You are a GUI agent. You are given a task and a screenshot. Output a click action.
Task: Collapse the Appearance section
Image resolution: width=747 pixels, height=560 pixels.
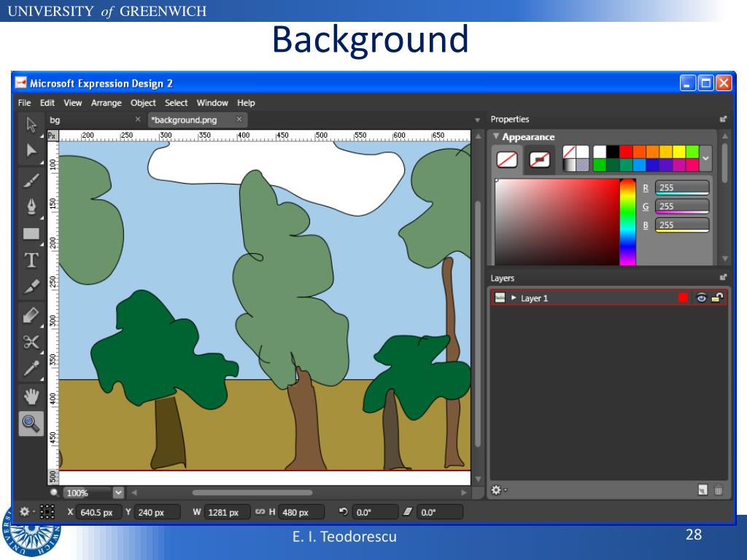pyautogui.click(x=496, y=136)
